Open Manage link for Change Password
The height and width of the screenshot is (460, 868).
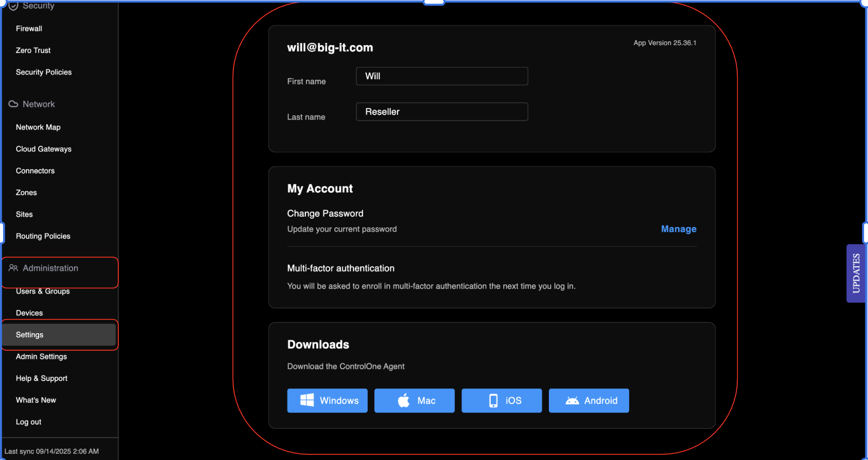[678, 229]
